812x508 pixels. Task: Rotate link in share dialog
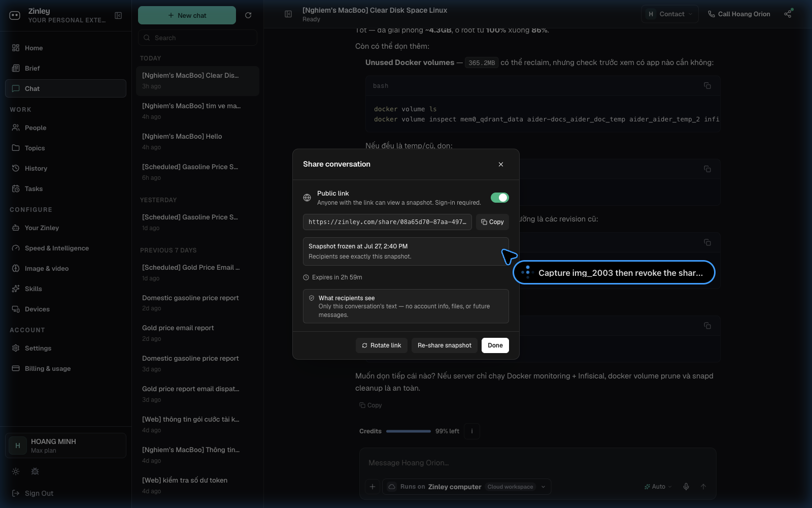coord(381,345)
